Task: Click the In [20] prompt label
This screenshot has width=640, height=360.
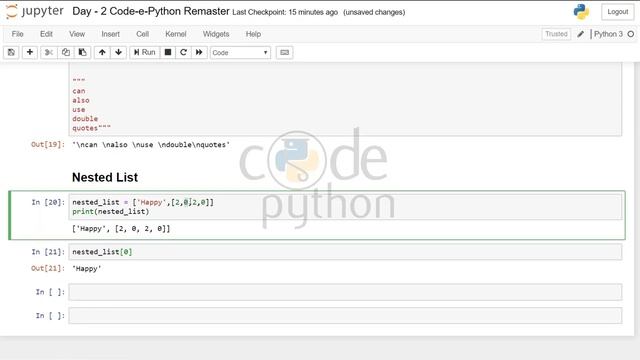Action: [48, 202]
